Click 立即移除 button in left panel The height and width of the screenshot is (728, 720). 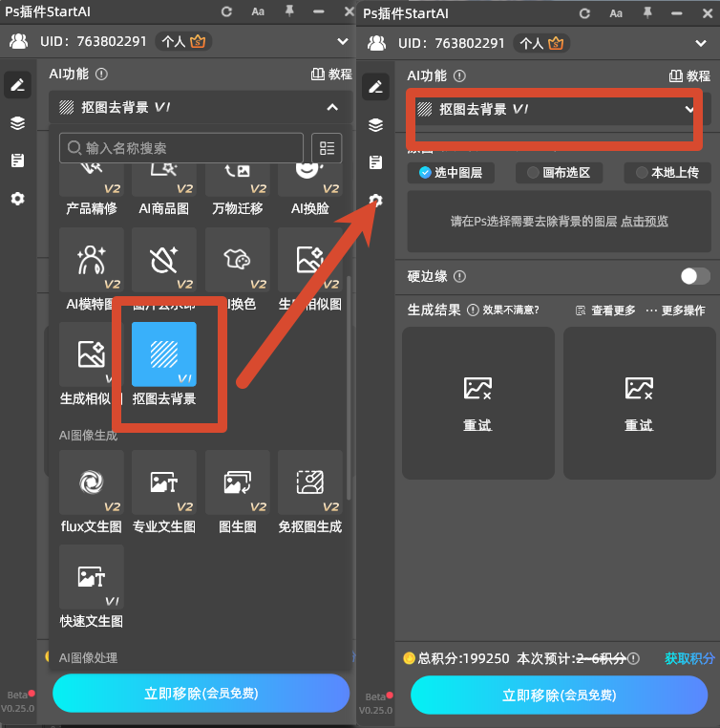[201, 694]
